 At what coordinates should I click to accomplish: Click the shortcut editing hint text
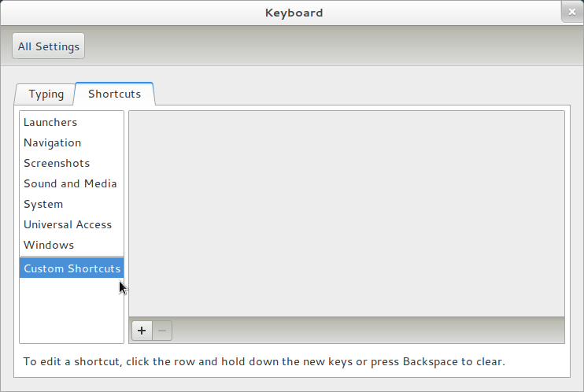(264, 362)
